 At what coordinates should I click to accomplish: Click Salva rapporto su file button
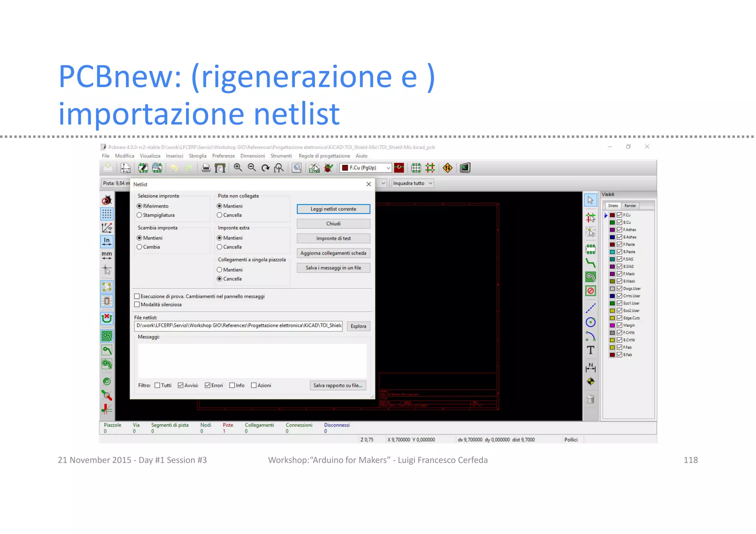pyautogui.click(x=338, y=385)
